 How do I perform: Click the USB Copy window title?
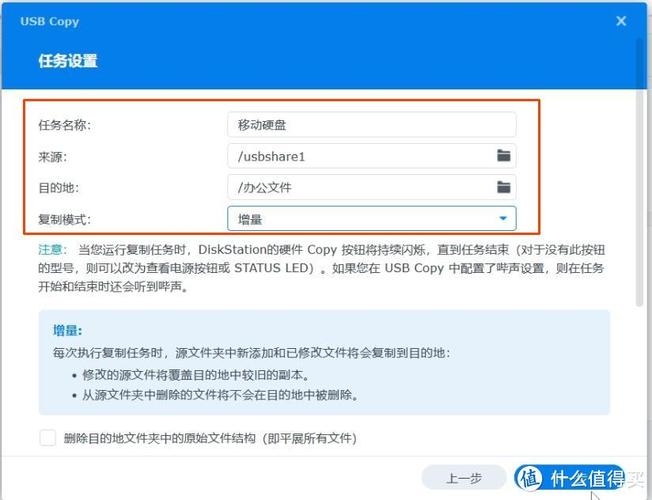pos(49,22)
